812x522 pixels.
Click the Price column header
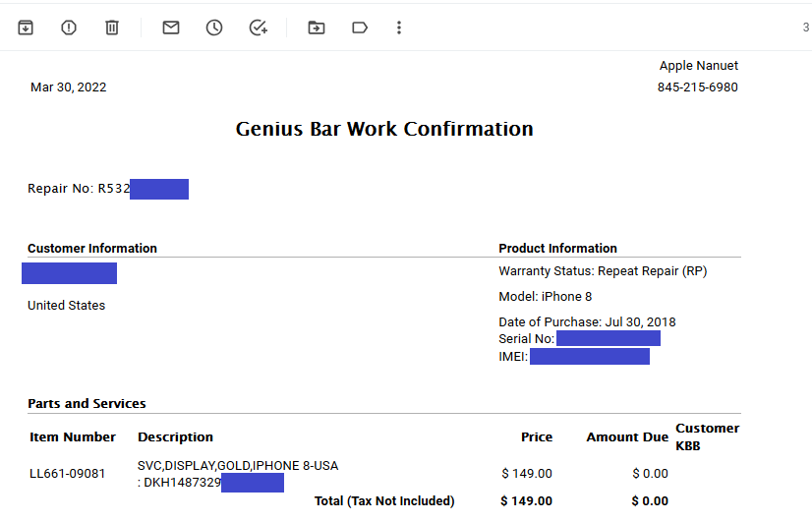537,437
